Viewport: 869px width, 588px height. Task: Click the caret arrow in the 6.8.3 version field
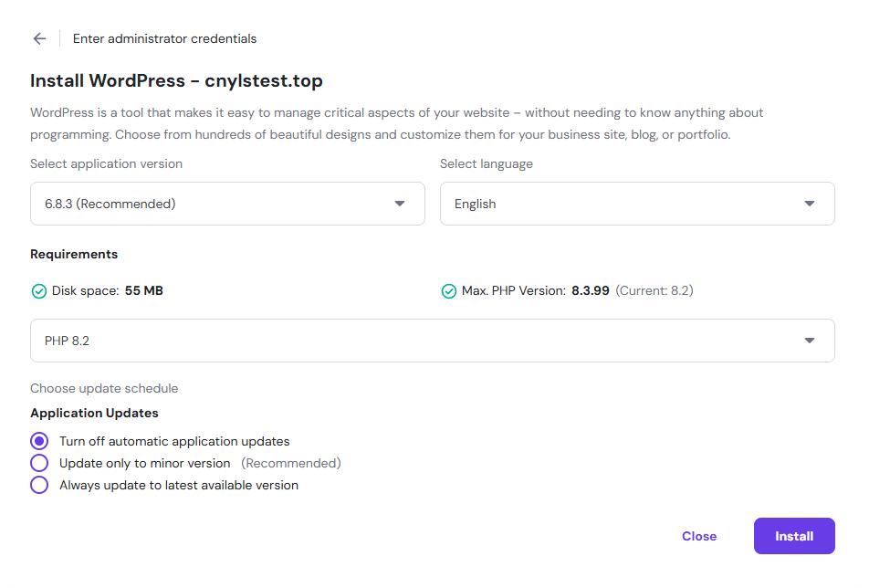pos(399,204)
